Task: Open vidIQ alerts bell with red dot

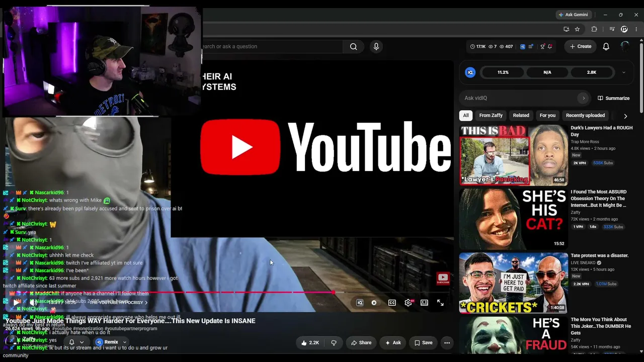Action: tap(550, 46)
